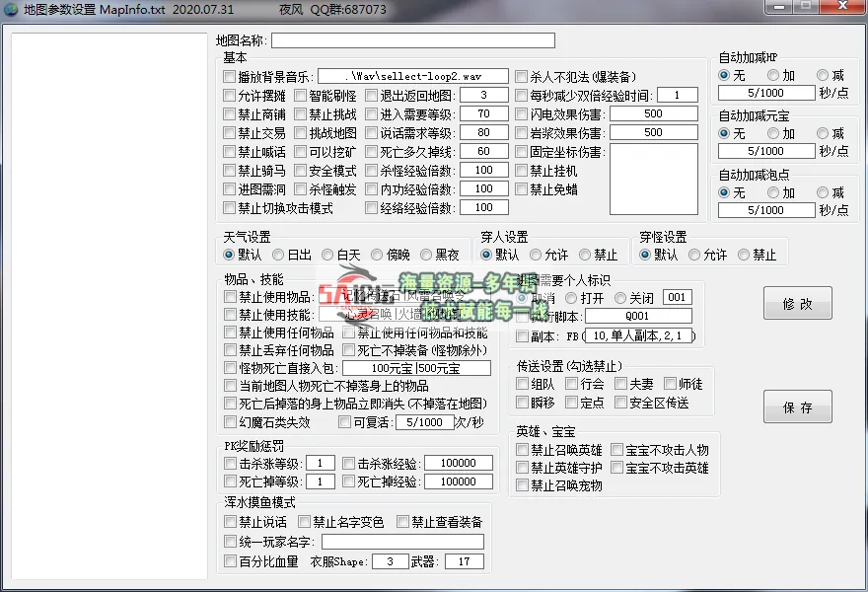The image size is (868, 592).
Task: Click 自动加减HP 5/1000 field
Action: click(766, 93)
